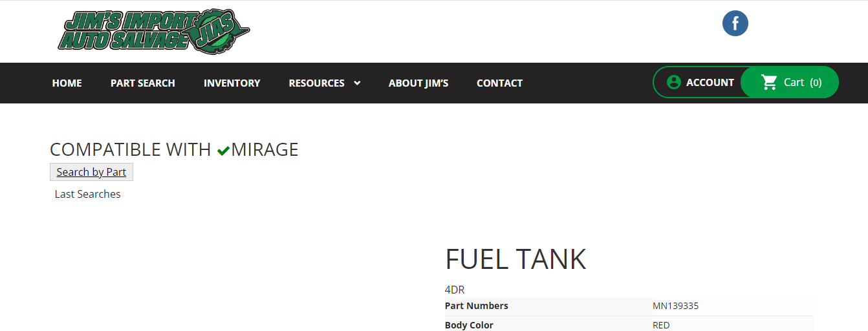Go to the Home menu item
The width and height of the screenshot is (868, 331).
(x=67, y=83)
